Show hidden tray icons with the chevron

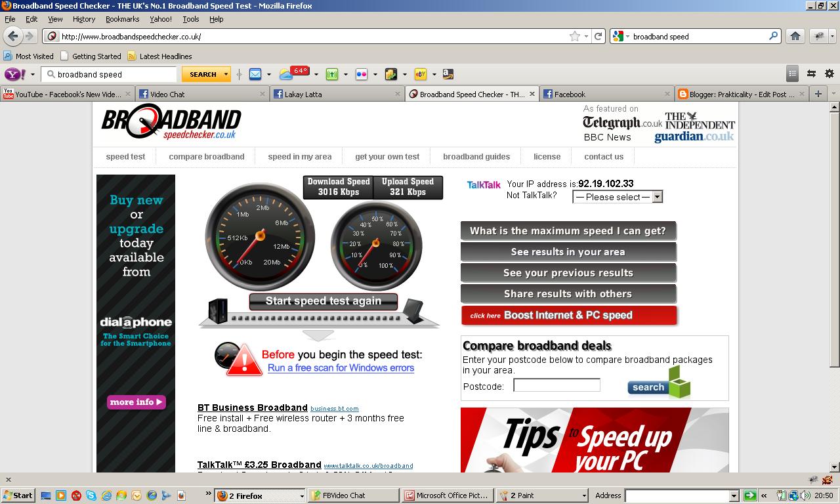coord(764,495)
